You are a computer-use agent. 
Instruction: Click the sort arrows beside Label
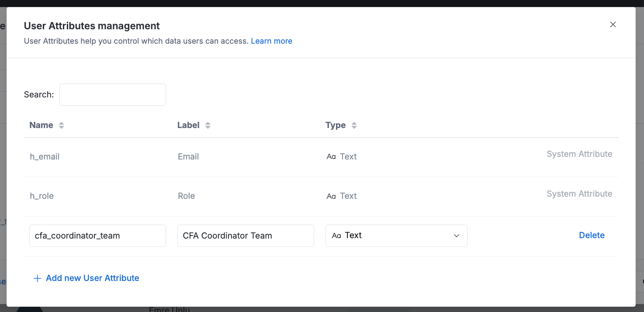208,125
